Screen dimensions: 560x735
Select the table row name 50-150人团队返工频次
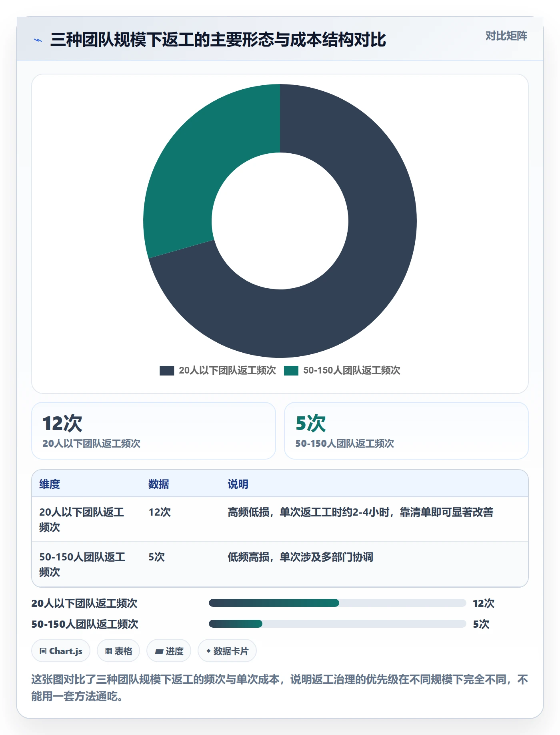[x=82, y=564]
